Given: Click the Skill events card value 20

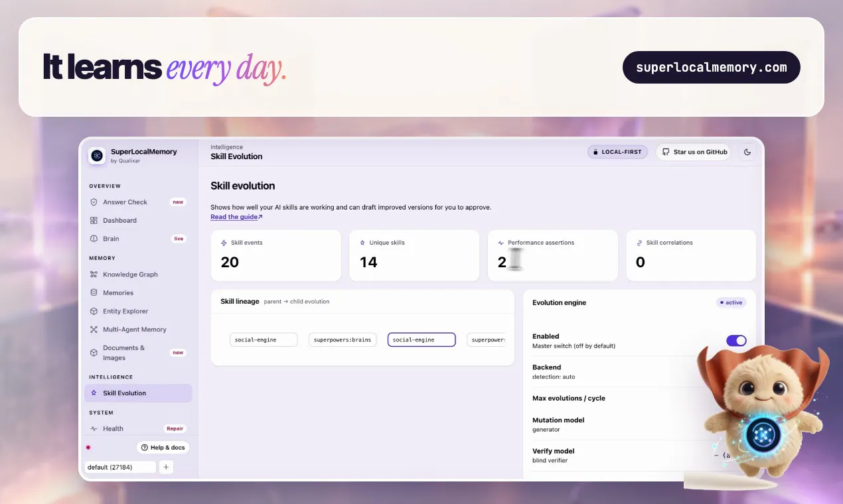Looking at the screenshot, I should (x=230, y=262).
